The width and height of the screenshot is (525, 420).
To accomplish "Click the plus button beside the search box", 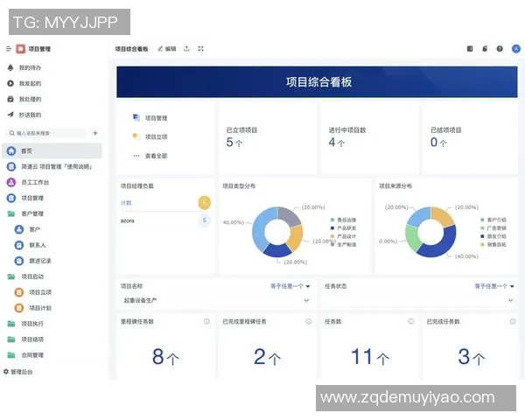I will (95, 133).
